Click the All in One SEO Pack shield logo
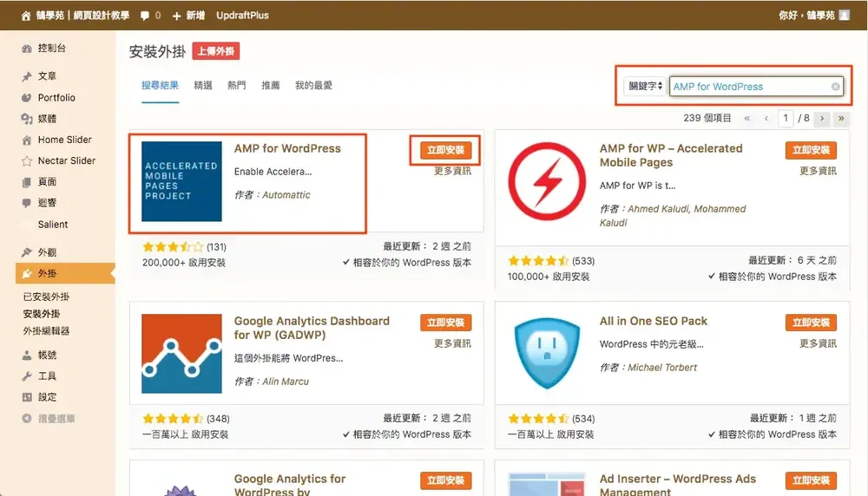The height and width of the screenshot is (496, 868). point(547,354)
